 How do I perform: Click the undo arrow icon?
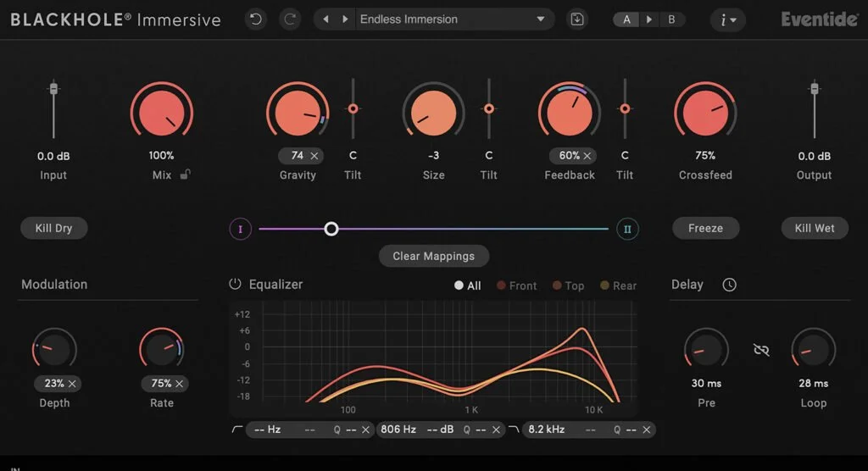[x=256, y=19]
